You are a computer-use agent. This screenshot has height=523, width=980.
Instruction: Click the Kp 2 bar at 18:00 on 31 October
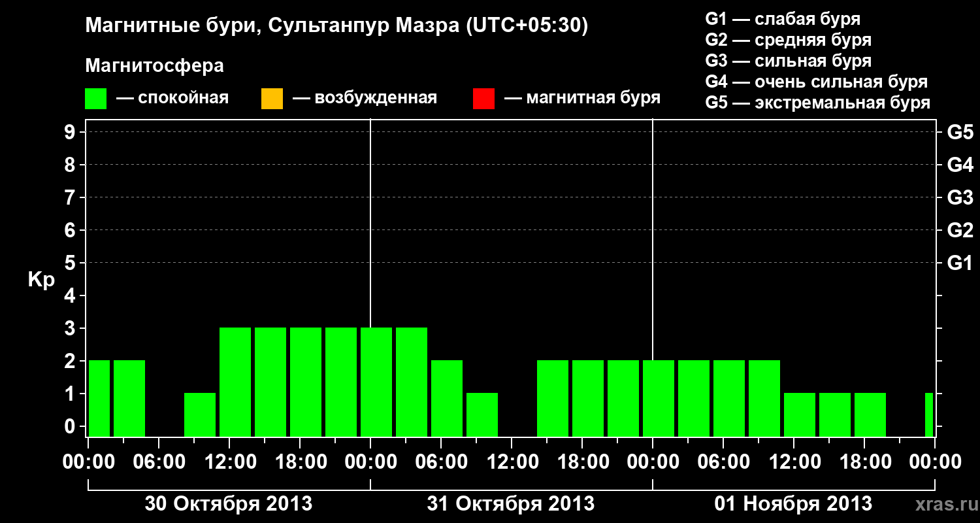point(588,398)
